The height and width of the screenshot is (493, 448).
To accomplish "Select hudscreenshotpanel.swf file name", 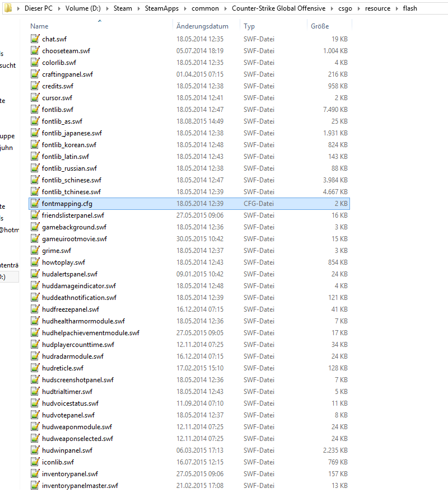I will click(x=78, y=380).
